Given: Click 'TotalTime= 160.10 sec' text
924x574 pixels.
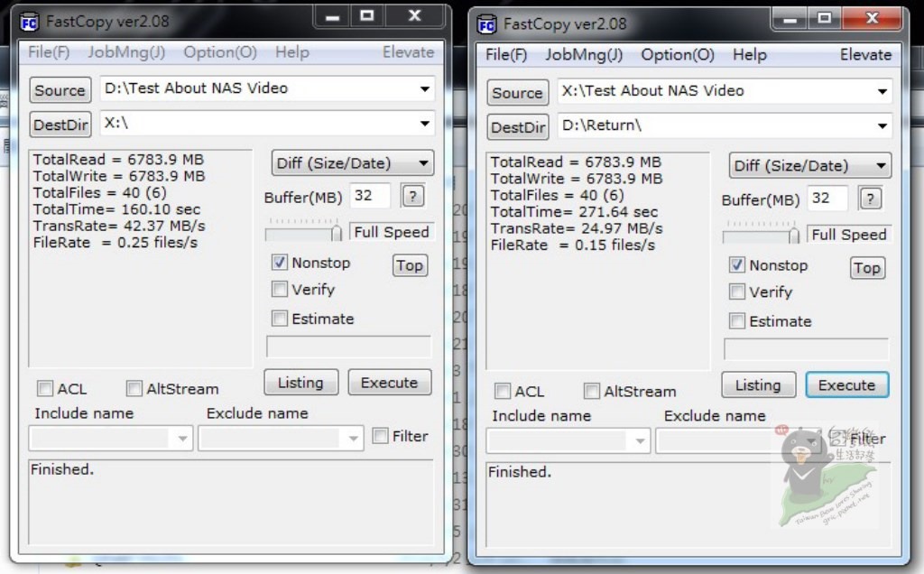Looking at the screenshot, I should tap(116, 209).
